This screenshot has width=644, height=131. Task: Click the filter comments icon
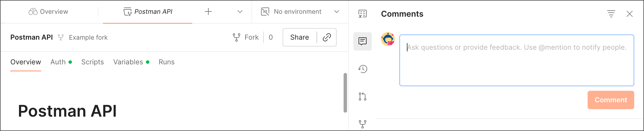pyautogui.click(x=611, y=14)
